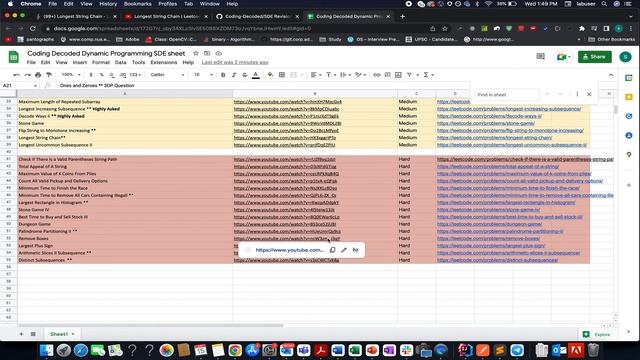Click in the Find in sheet field
The height and width of the screenshot is (360, 640).
pos(506,95)
